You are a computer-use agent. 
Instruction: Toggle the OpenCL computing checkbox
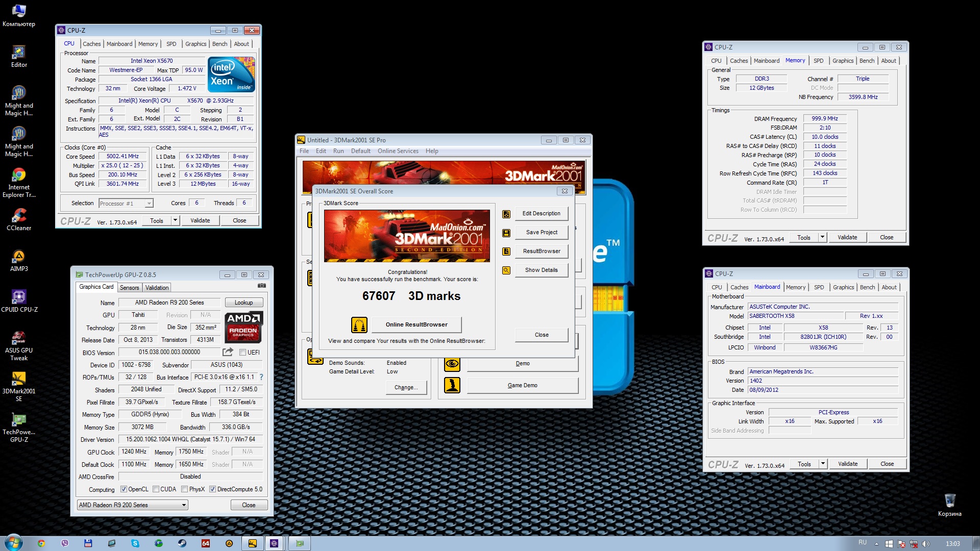pos(124,489)
